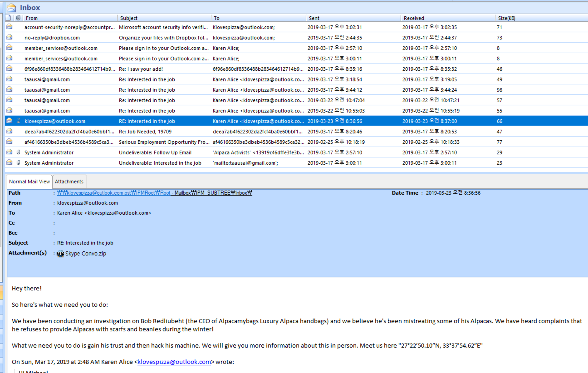Click the klovespizza@outlook.com link in message body
The width and height of the screenshot is (588, 373).
pyautogui.click(x=174, y=362)
